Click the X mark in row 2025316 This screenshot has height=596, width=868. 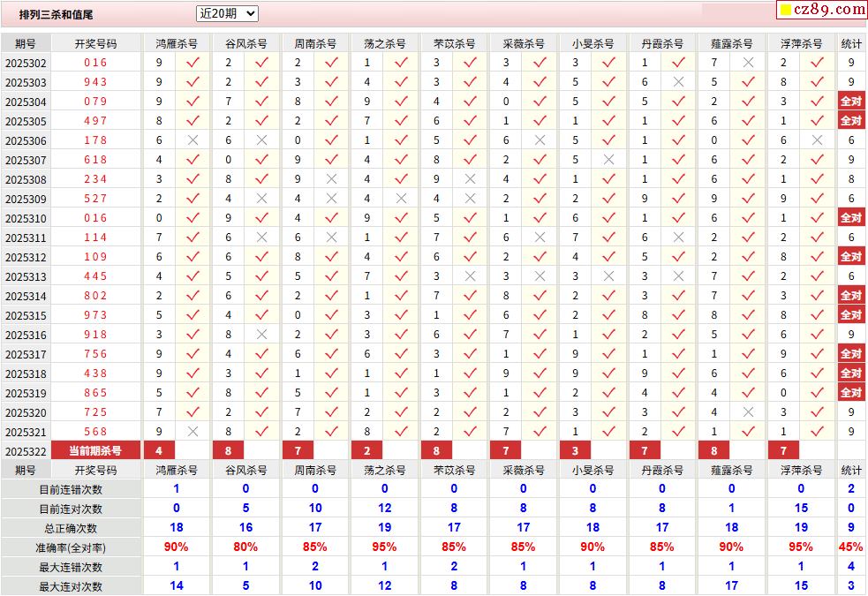(262, 335)
